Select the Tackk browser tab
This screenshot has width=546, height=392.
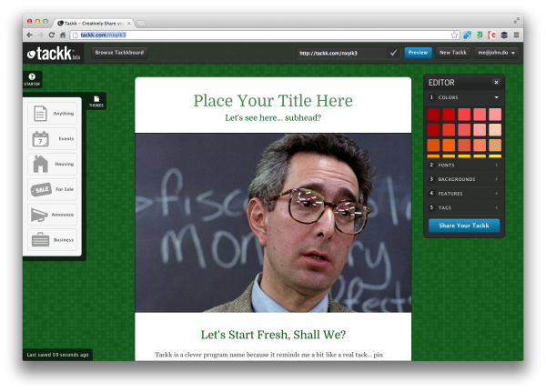click(94, 24)
